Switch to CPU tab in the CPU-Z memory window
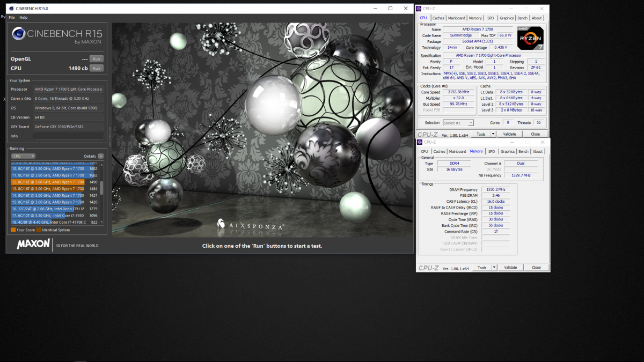 (425, 152)
